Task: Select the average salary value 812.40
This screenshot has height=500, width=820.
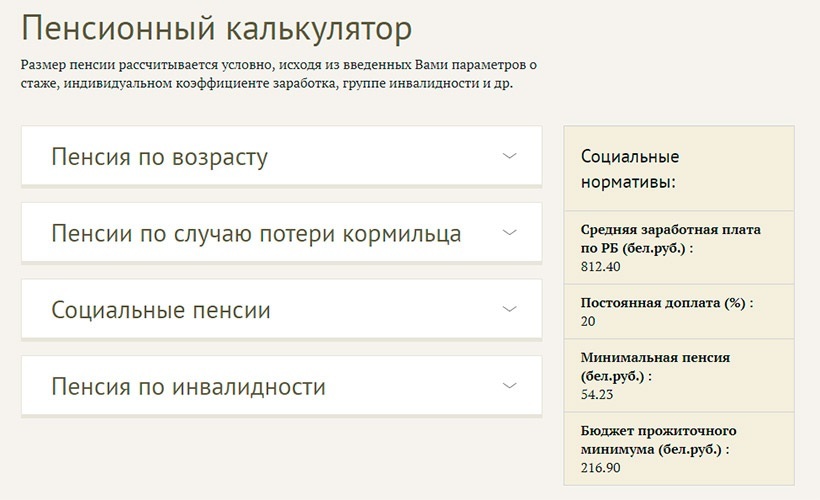Action: click(600, 267)
